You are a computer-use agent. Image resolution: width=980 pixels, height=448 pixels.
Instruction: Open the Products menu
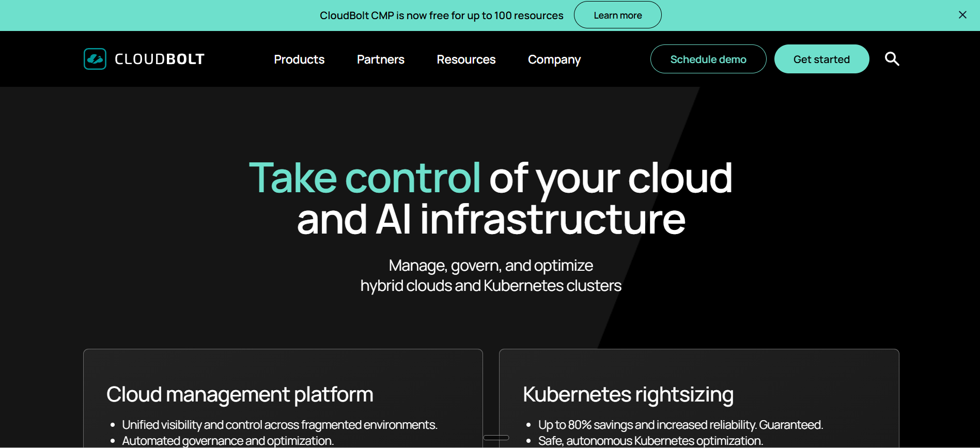[x=299, y=59]
